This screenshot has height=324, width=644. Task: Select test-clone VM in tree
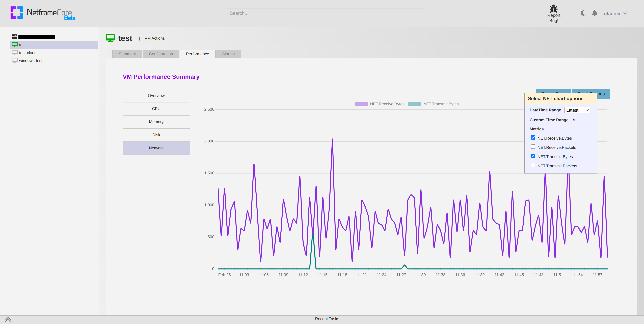pos(28,53)
